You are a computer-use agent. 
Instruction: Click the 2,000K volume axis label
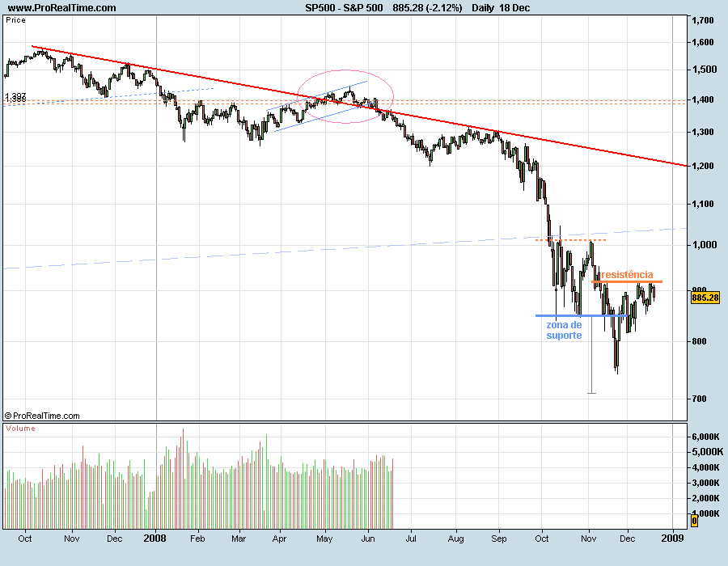pos(705,498)
